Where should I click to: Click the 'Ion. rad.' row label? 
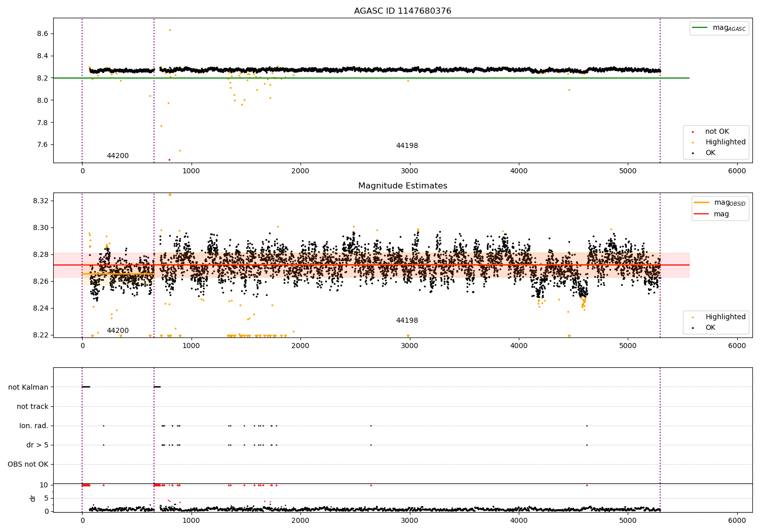click(34, 426)
